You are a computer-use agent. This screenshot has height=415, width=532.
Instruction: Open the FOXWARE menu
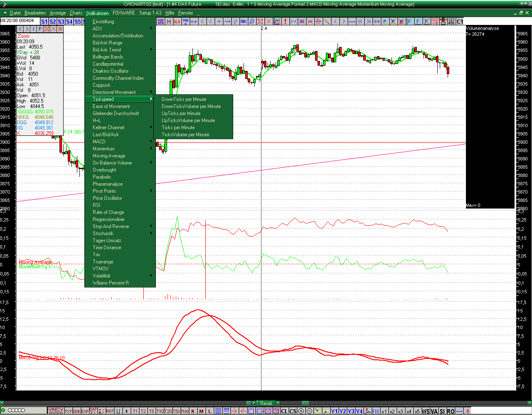(x=123, y=13)
